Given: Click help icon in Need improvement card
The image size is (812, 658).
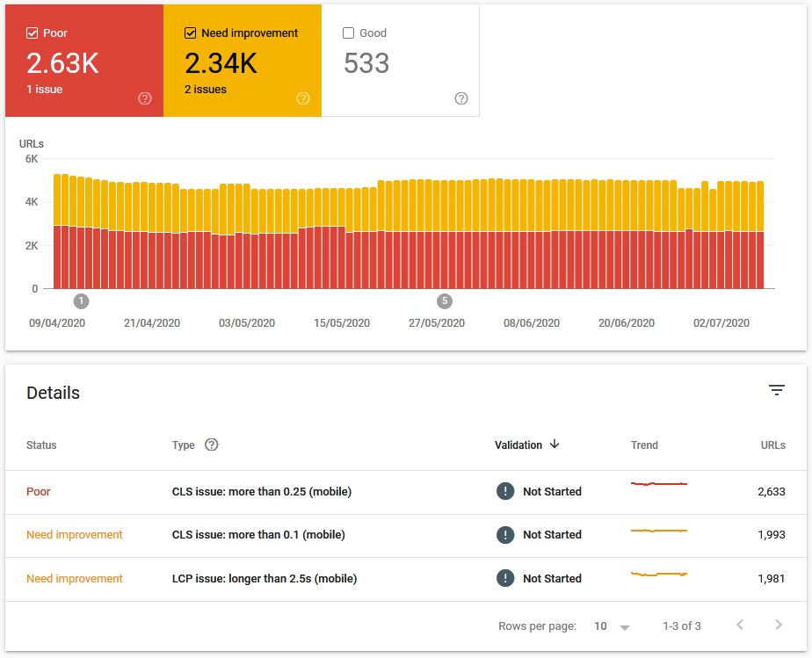Looking at the screenshot, I should (x=303, y=98).
